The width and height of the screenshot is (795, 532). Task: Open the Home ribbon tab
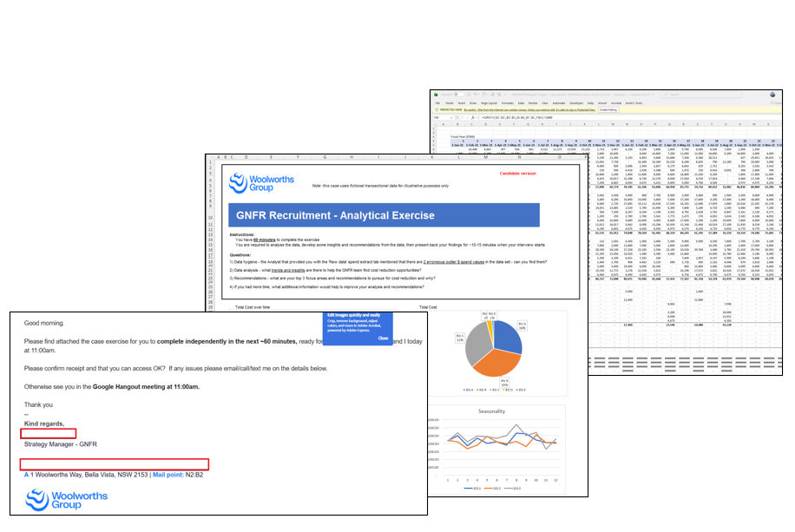(x=450, y=103)
